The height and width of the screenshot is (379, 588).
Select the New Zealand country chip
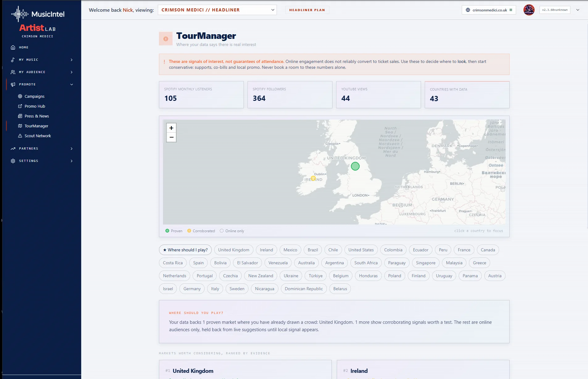coord(261,276)
